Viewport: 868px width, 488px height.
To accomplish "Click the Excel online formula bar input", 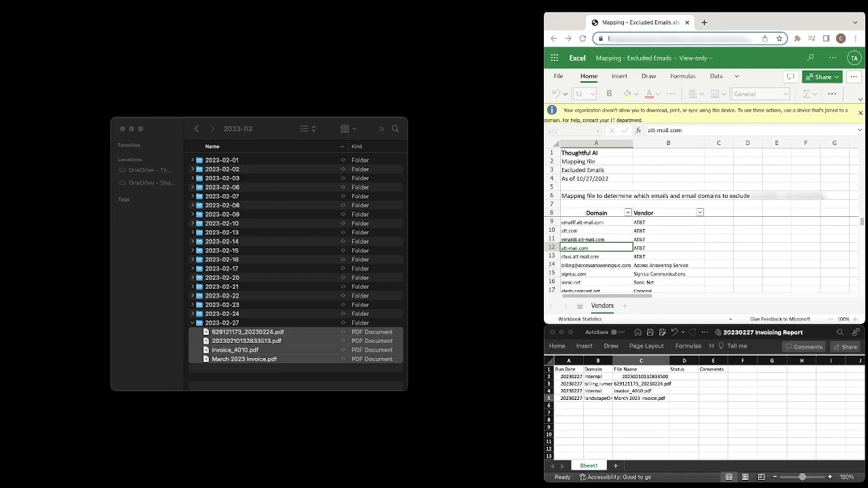I will pos(749,130).
